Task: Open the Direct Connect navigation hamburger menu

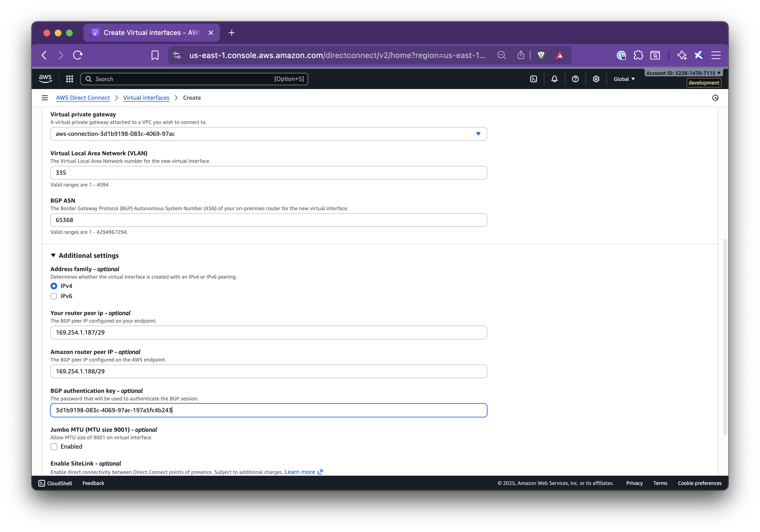Action: click(x=45, y=97)
